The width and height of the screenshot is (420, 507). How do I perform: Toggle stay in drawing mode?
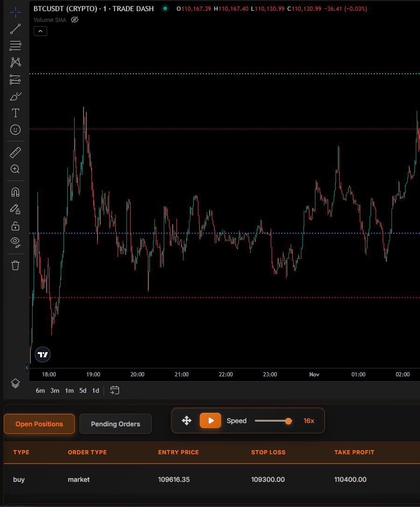click(x=15, y=209)
